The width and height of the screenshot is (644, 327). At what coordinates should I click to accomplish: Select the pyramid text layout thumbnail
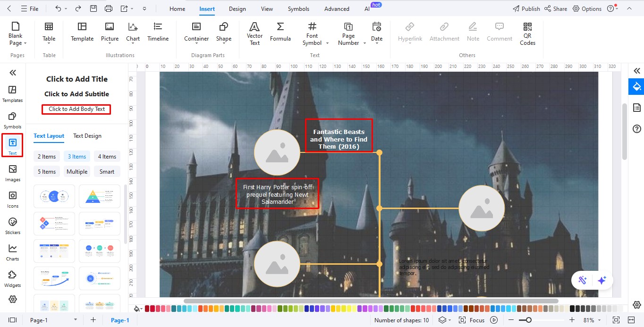point(99,196)
